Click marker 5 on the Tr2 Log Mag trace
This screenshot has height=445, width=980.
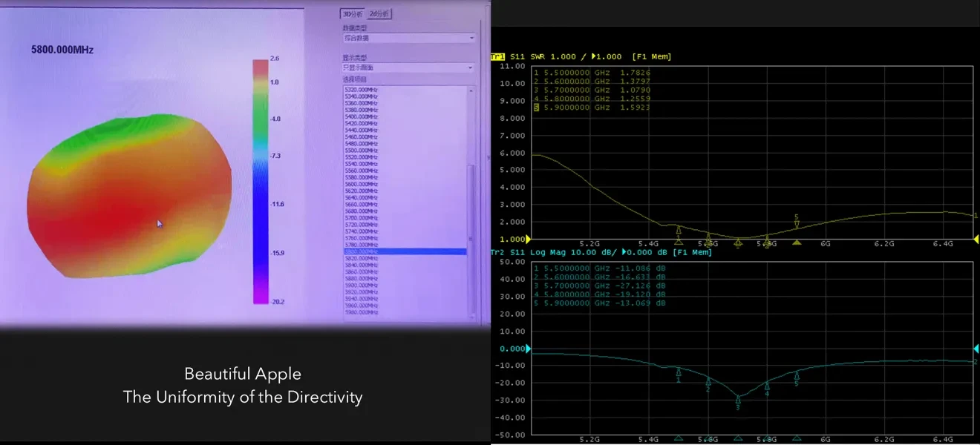(x=797, y=378)
